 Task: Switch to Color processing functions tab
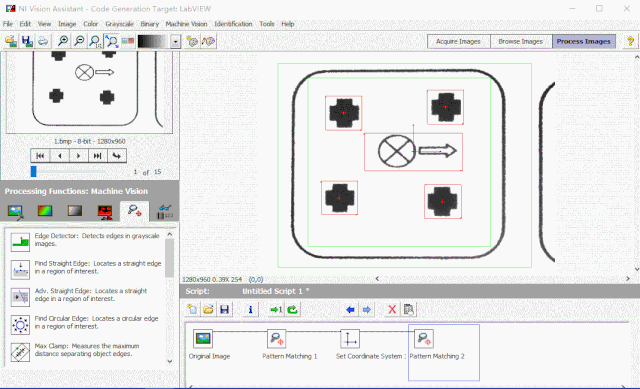click(x=45, y=211)
